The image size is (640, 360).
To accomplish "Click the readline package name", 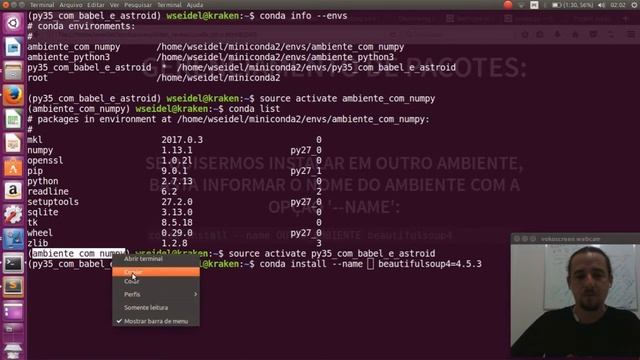I will pos(48,191).
